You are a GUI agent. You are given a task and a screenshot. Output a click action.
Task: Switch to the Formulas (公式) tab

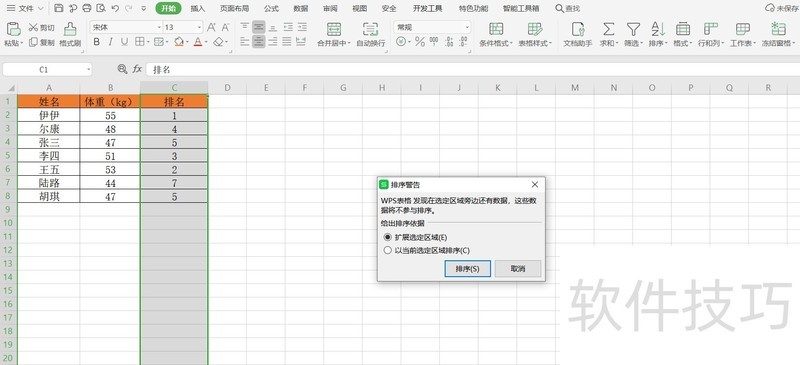pos(271,9)
